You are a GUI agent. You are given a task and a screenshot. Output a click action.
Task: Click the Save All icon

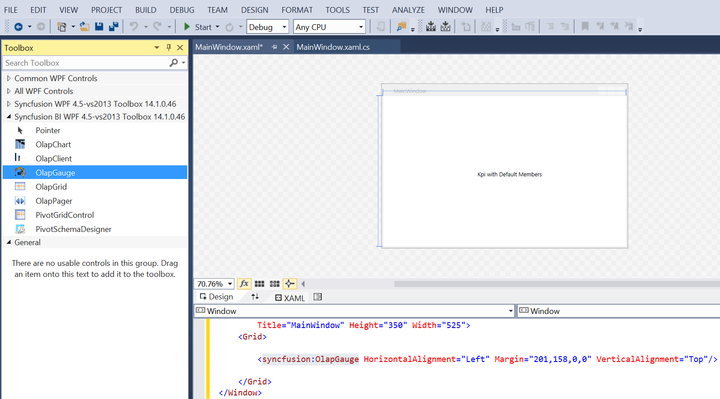[113, 27]
